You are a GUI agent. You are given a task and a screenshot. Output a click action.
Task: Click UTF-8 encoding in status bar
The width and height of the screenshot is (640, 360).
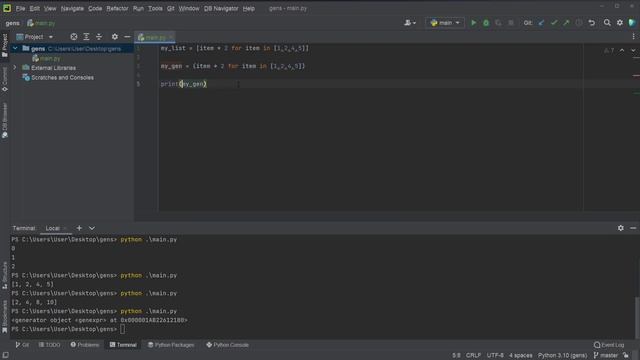(495, 356)
